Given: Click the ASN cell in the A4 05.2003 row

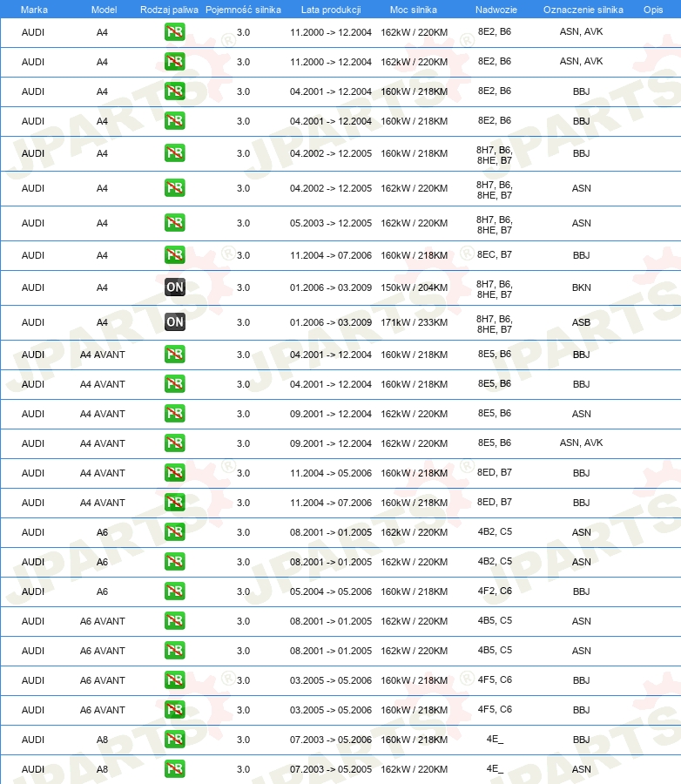Looking at the screenshot, I should coord(582,223).
